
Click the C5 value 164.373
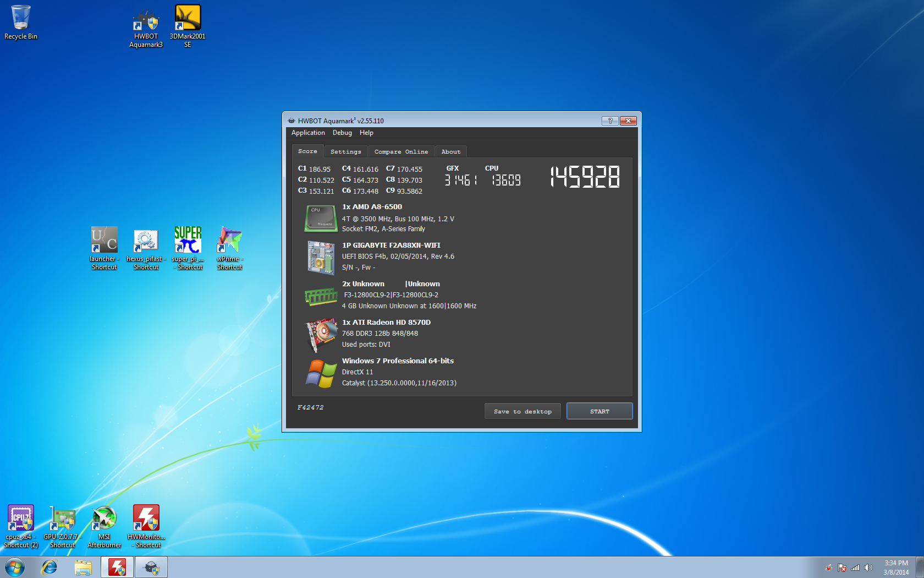point(366,181)
